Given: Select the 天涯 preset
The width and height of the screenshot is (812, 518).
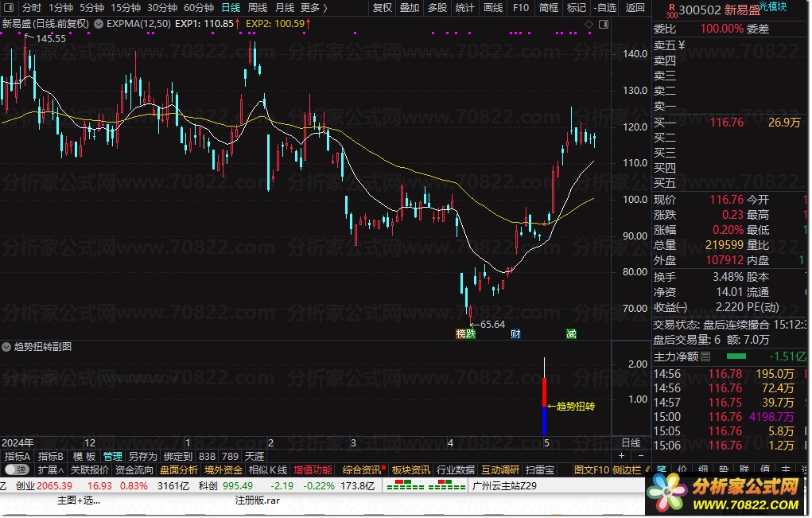Looking at the screenshot, I should [254, 457].
